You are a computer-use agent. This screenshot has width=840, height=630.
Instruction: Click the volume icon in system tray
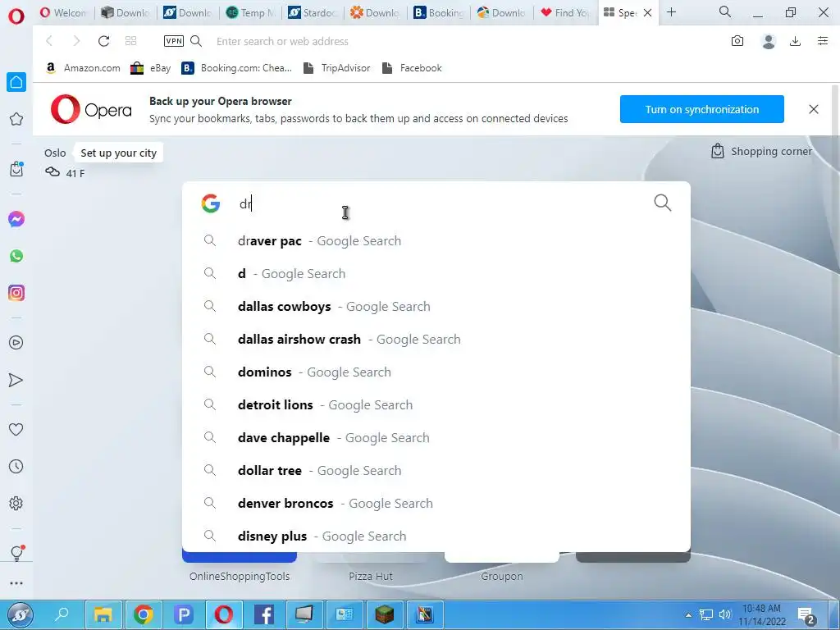725,614
